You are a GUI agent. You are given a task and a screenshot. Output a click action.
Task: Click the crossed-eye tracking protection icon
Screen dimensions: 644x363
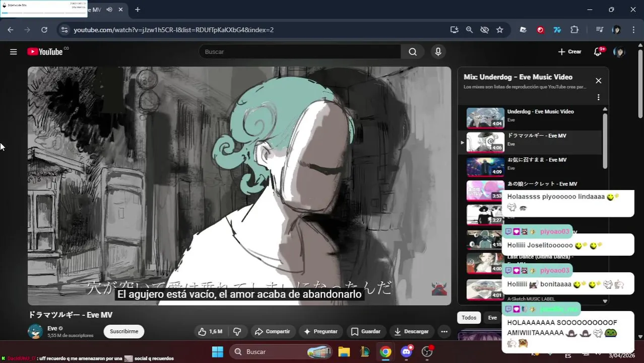tap(484, 30)
